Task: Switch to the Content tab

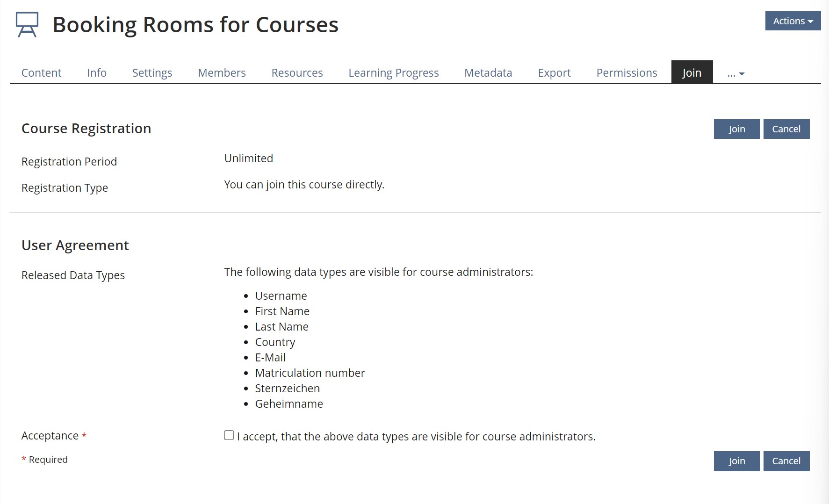Action: (x=41, y=73)
